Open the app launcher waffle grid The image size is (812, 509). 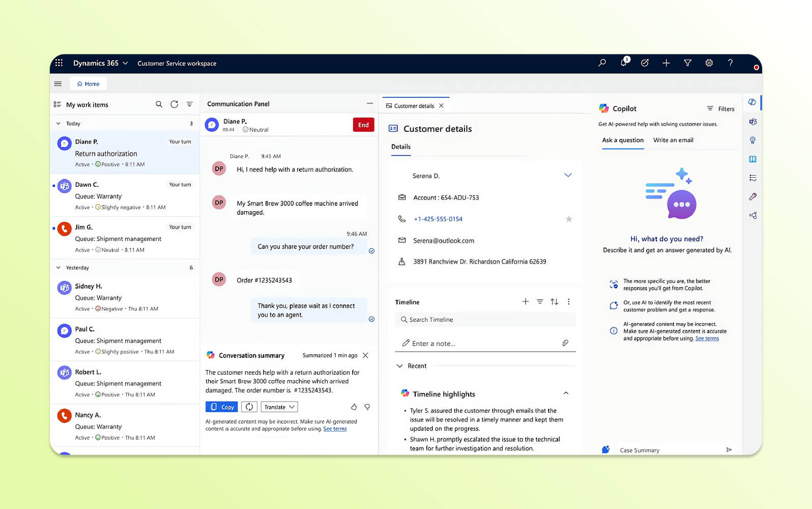click(x=59, y=63)
